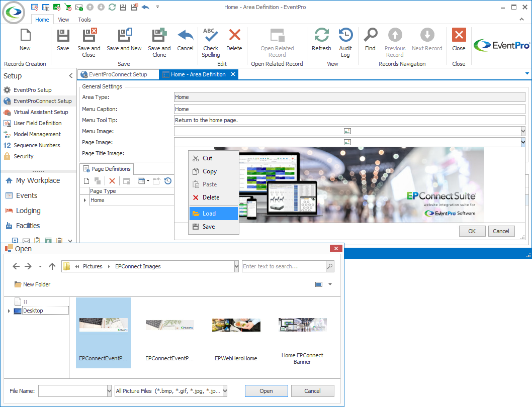Click the history clock icon in Page Definitions toolbar

point(168,181)
